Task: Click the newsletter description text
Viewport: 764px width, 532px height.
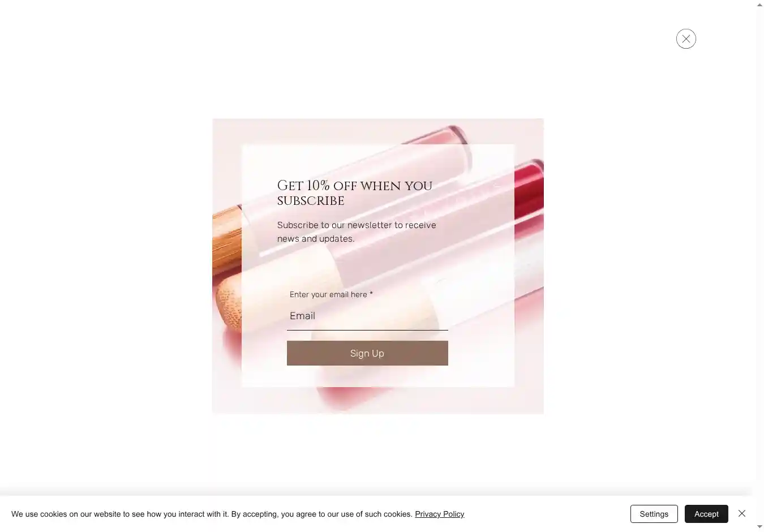Action: click(x=357, y=232)
